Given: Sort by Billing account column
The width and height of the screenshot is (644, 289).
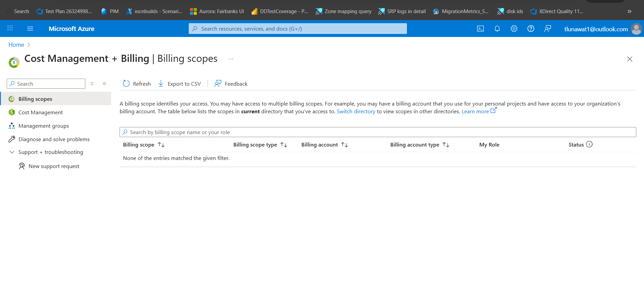Looking at the screenshot, I should point(325,145).
